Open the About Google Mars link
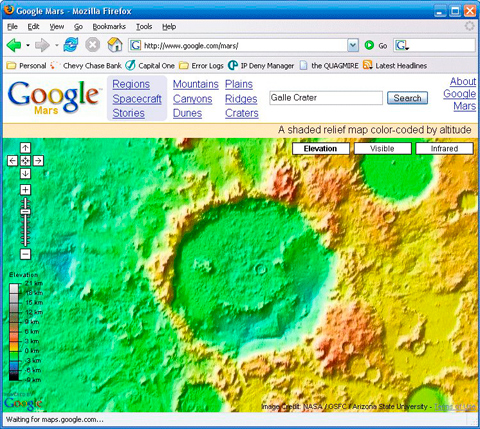This screenshot has width=480, height=429. (460, 94)
